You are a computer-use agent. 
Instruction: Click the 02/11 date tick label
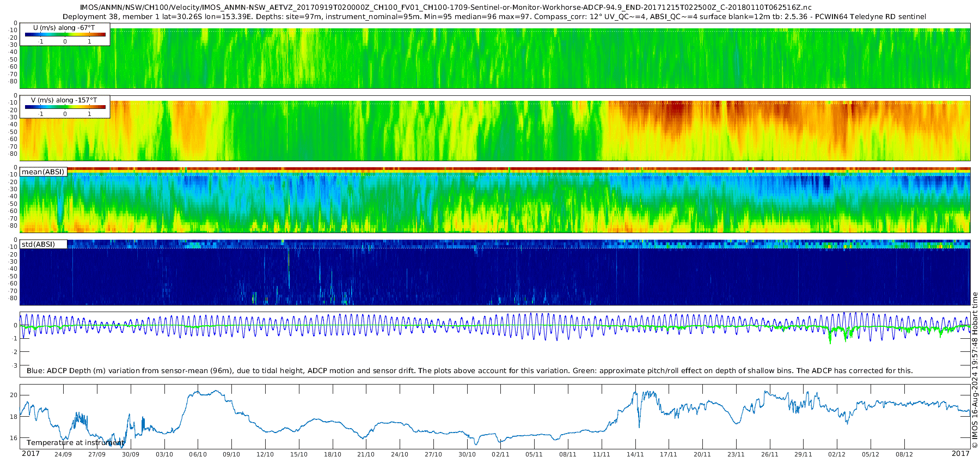point(500,454)
